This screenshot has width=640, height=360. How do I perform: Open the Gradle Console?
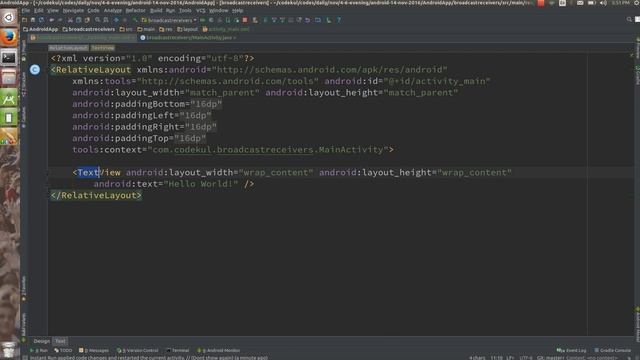613,351
